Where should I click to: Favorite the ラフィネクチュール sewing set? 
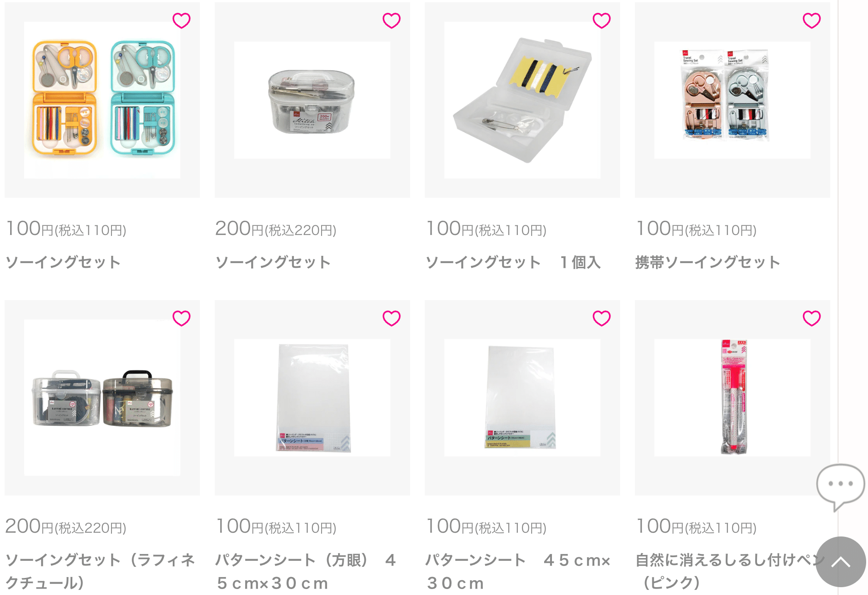pos(182,318)
